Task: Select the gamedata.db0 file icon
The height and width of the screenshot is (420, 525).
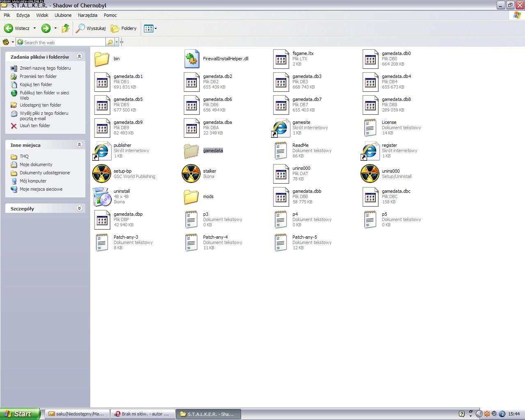Action: tap(371, 59)
